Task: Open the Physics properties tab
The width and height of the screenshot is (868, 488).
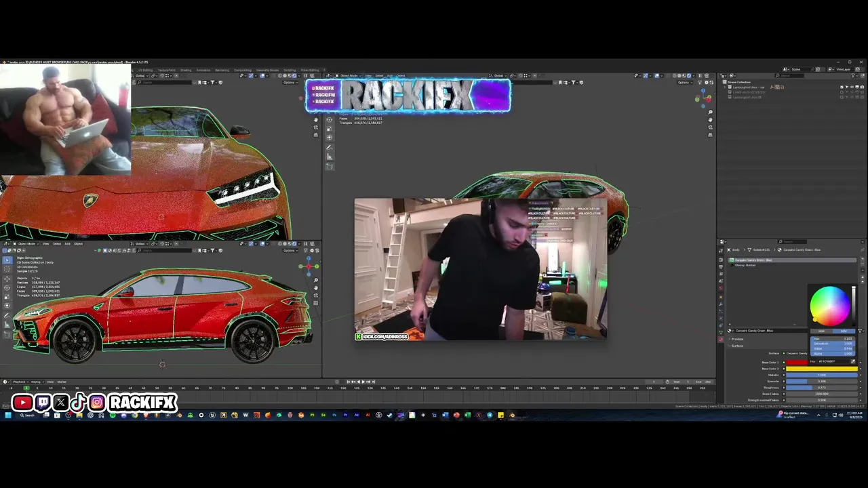Action: tap(721, 319)
